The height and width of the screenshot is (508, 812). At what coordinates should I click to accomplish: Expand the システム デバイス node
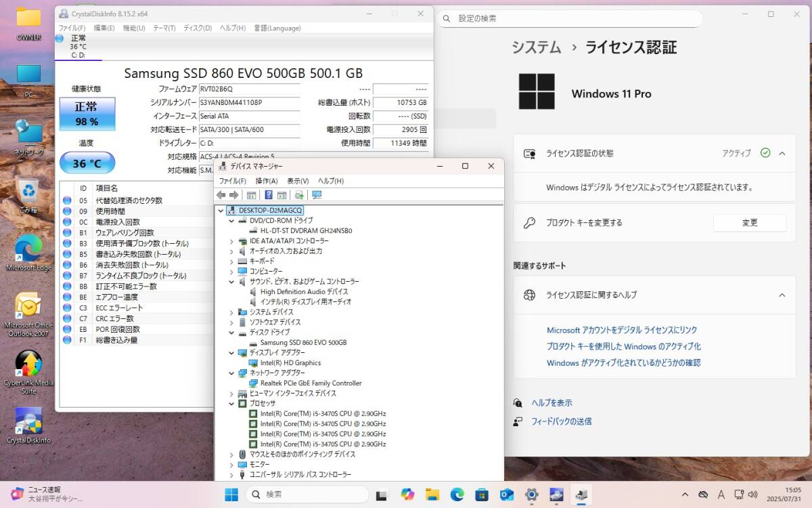[x=231, y=312]
